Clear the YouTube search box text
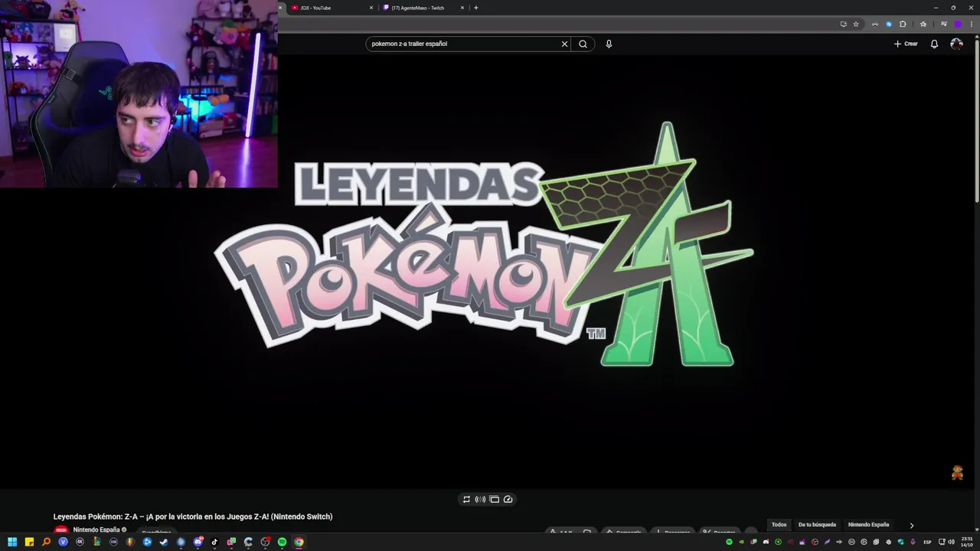This screenshot has width=980, height=551. 565,44
